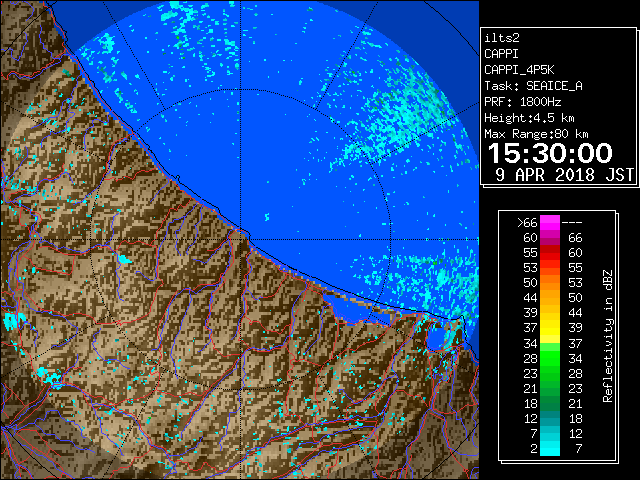This screenshot has width=640, height=480.
Task: Click the '---' legend label
Action: [572, 223]
